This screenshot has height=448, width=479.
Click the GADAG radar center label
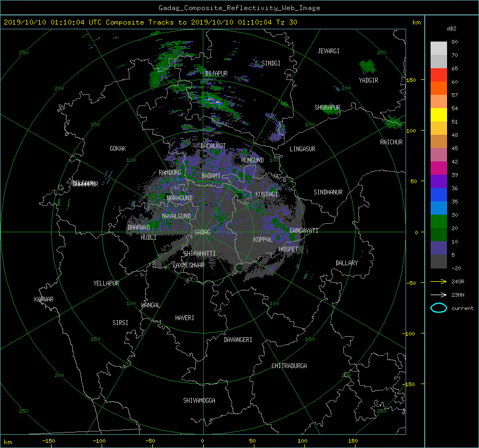[202, 232]
